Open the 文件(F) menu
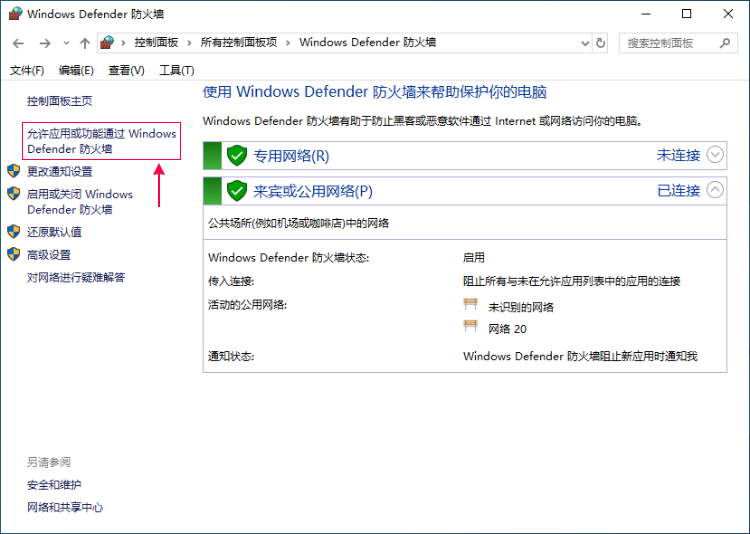The image size is (750, 534). [x=27, y=70]
